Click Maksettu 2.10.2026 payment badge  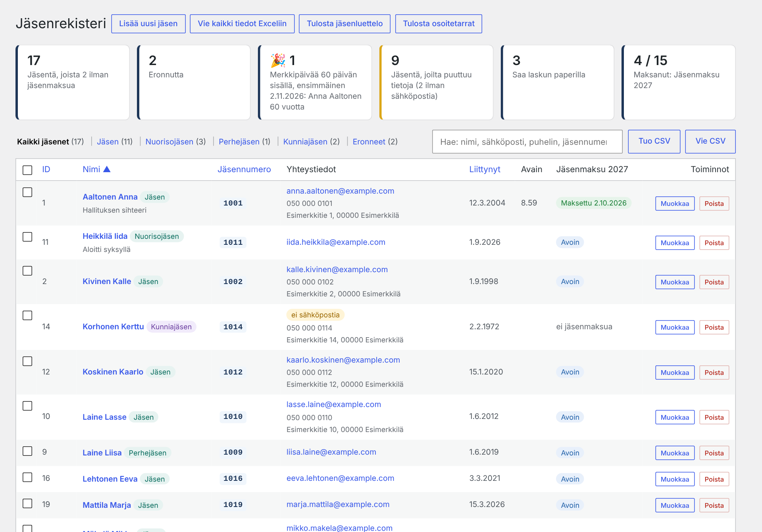click(593, 203)
